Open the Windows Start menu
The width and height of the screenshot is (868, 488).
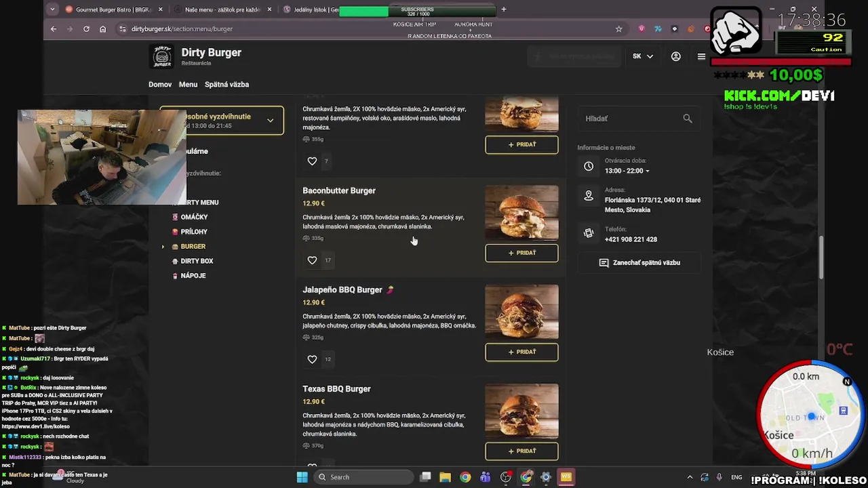(x=302, y=477)
